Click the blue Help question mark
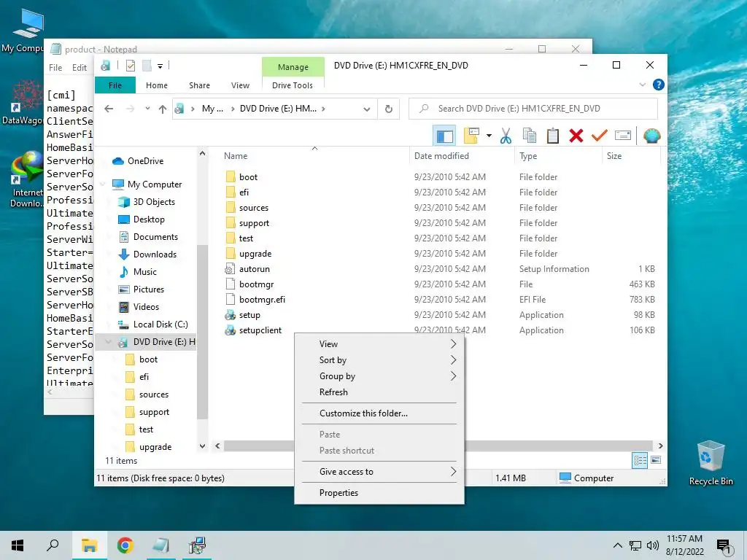Viewport: 747px width, 560px height. (659, 85)
